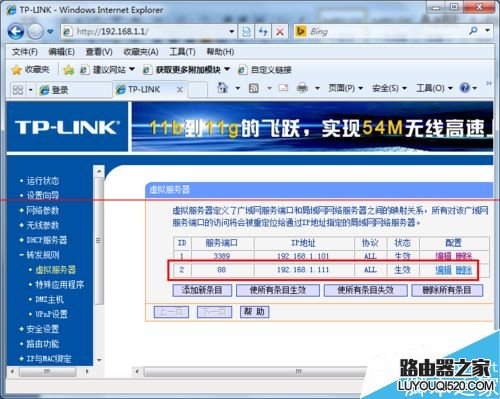Click the Quick Tabs grid icon

tap(18, 89)
